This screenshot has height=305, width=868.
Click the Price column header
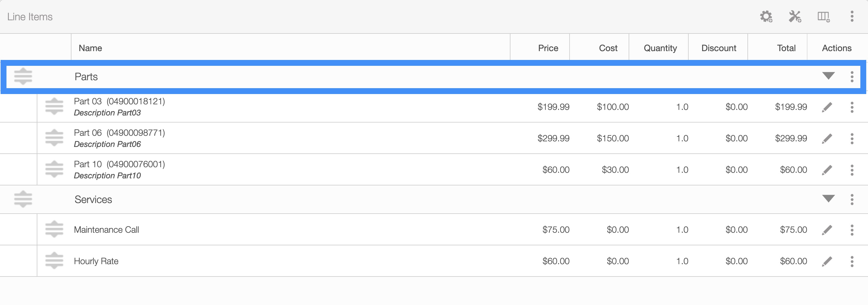(548, 48)
